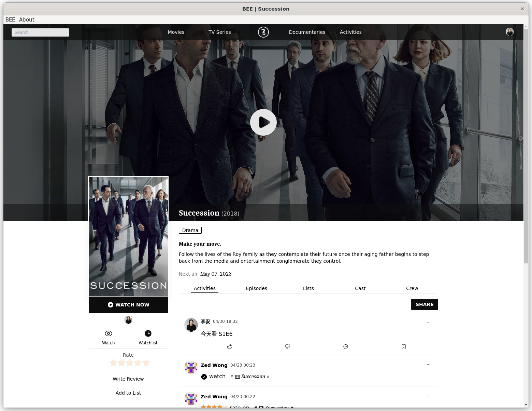Open Zed Wong's name on the 04/23 00:23 post
This screenshot has height=411, width=532.
[x=214, y=365]
